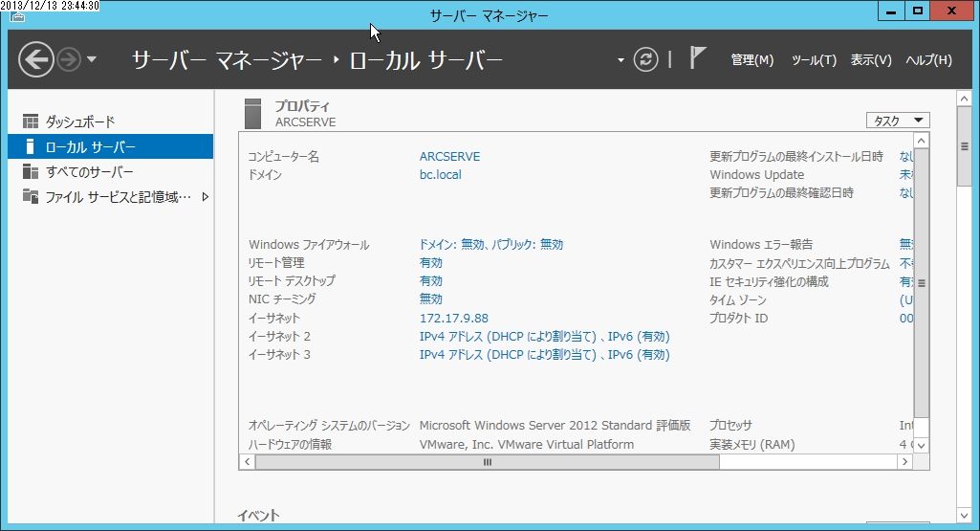Viewport: 980px width, 531px height.
Task: Click the all servers icon in sidebar
Action: (30, 171)
